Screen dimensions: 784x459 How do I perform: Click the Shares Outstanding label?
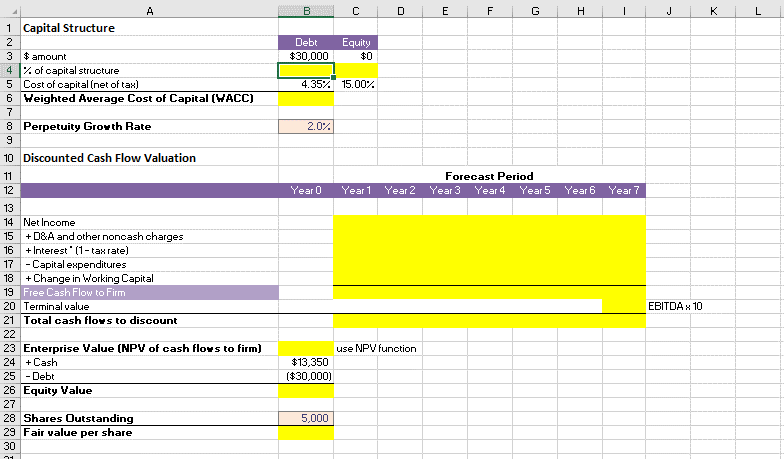click(x=78, y=418)
